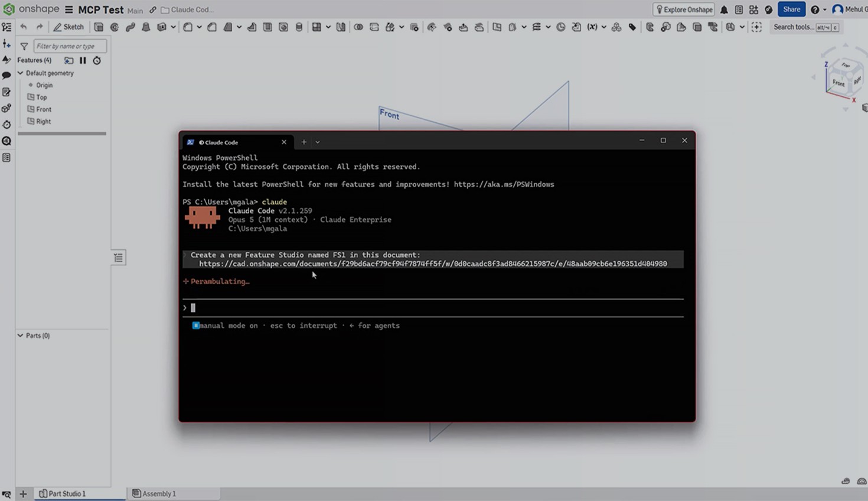Select the Sweep tool icon
Image resolution: width=868 pixels, height=501 pixels.
point(130,27)
